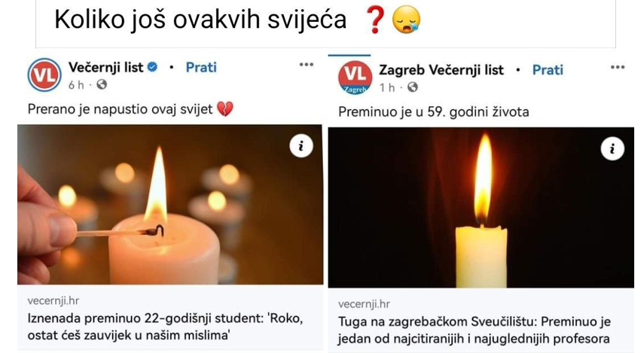Click globe privacy icon next to 6 h
Viewport: 644px width, 353px height.
[102, 84]
